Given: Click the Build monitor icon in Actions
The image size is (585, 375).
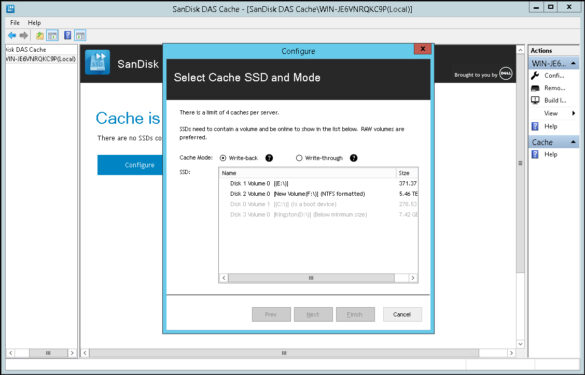Looking at the screenshot, I should [535, 100].
